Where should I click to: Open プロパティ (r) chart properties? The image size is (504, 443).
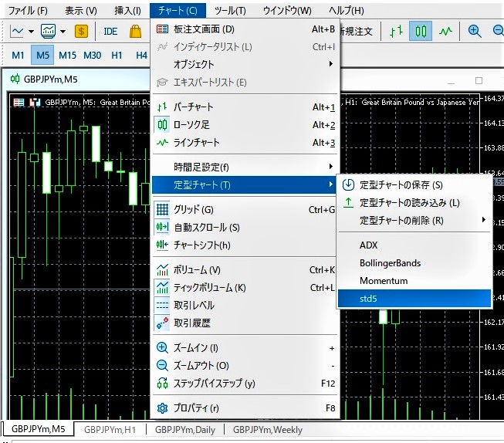(196, 408)
